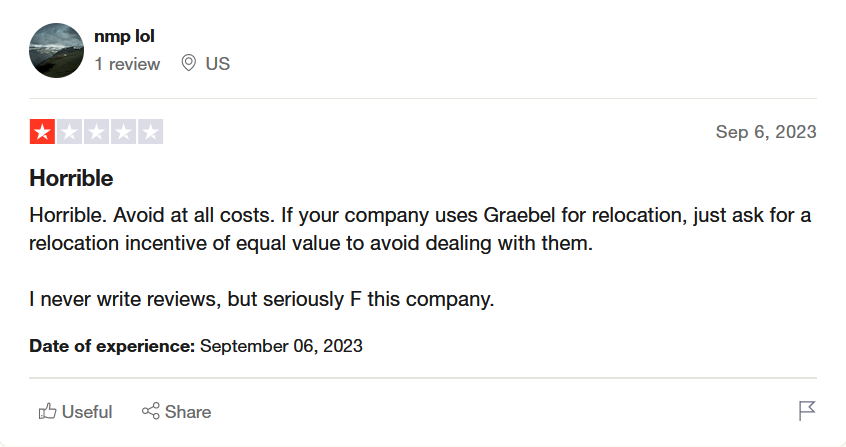Image resolution: width=846 pixels, height=447 pixels.
Task: Click the Sep 6, 2023 date
Action: click(766, 132)
